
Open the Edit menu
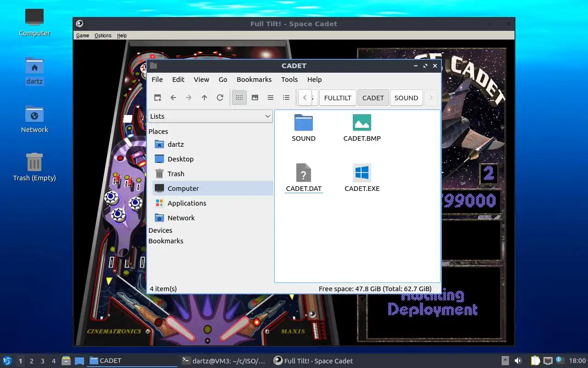[x=178, y=80]
